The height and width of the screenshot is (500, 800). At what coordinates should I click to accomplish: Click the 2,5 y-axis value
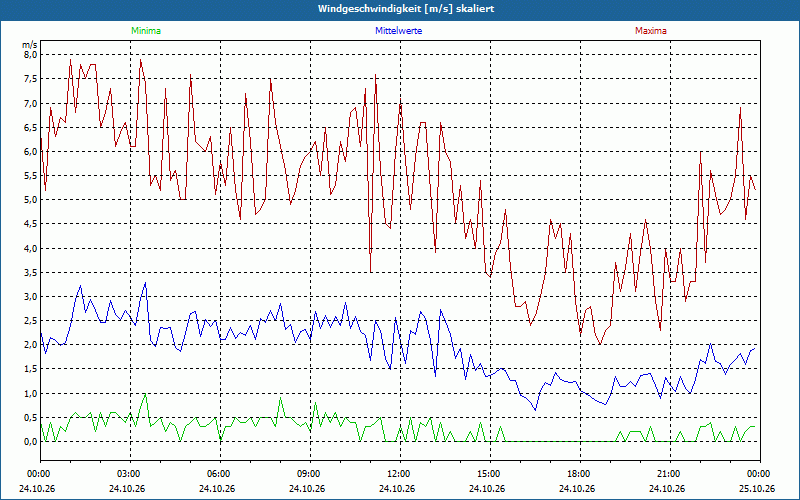tap(31, 321)
